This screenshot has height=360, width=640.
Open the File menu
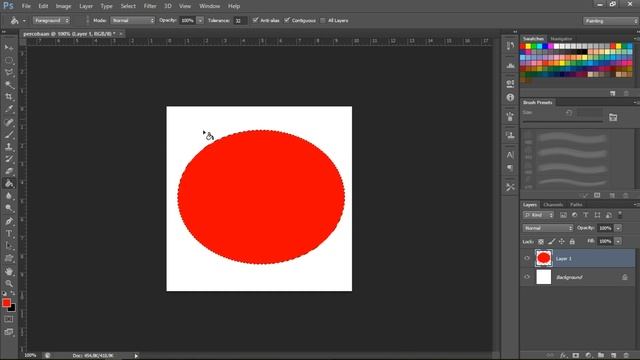[26, 6]
